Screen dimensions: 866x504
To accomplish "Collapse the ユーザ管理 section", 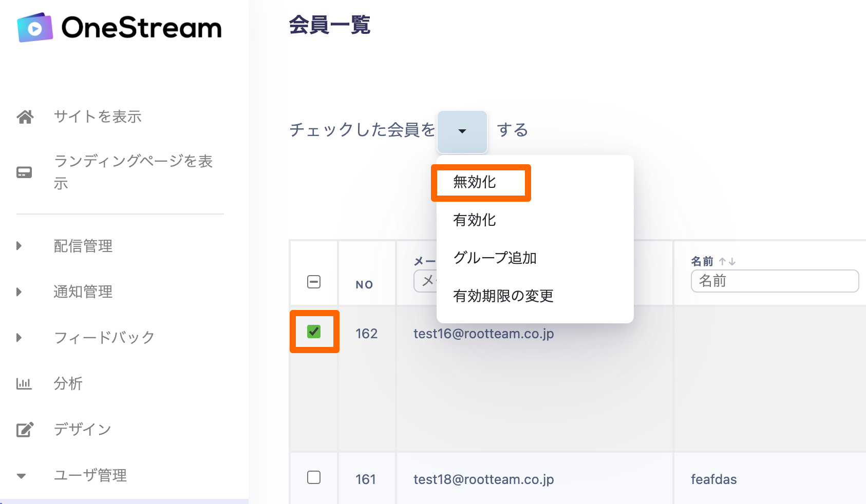I will 21,476.
